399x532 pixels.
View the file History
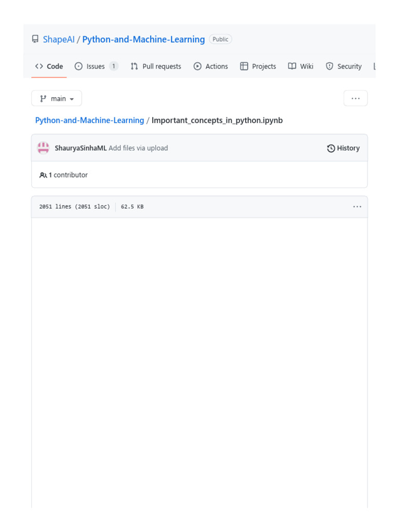(343, 148)
